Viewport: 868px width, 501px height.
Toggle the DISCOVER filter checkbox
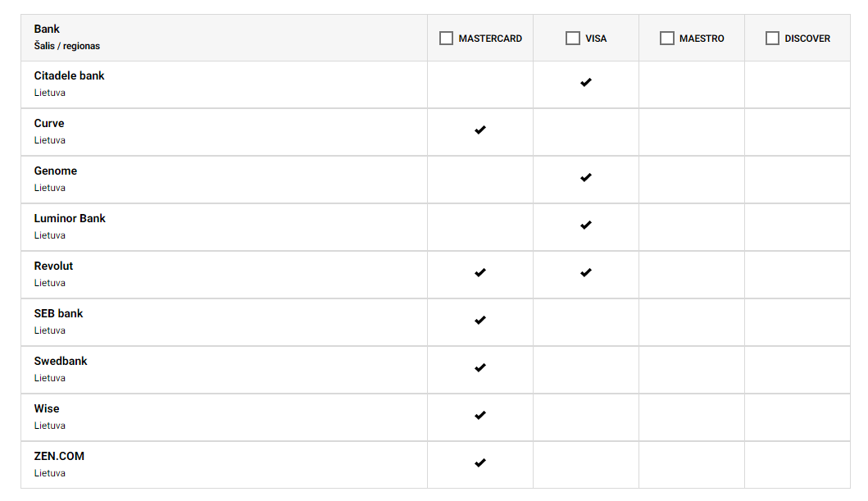click(772, 39)
